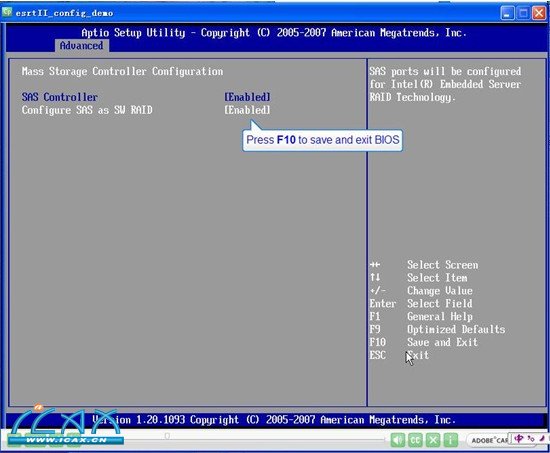Screen dimensions: 550x453
Task: Mute audio with the speaker icon
Action: coord(398,440)
